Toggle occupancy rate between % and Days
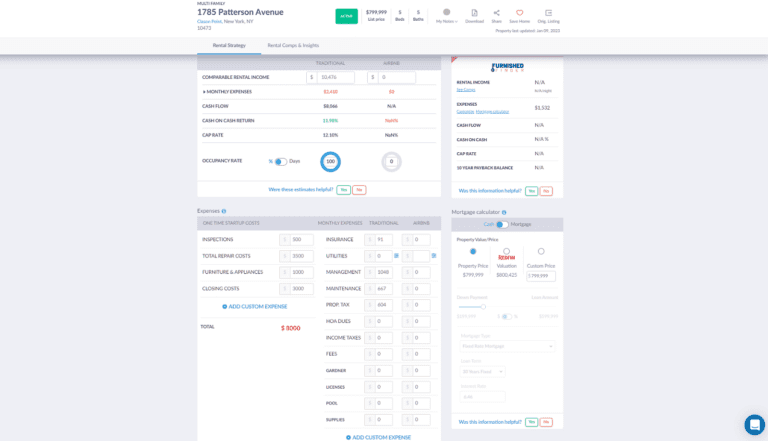 [x=280, y=161]
